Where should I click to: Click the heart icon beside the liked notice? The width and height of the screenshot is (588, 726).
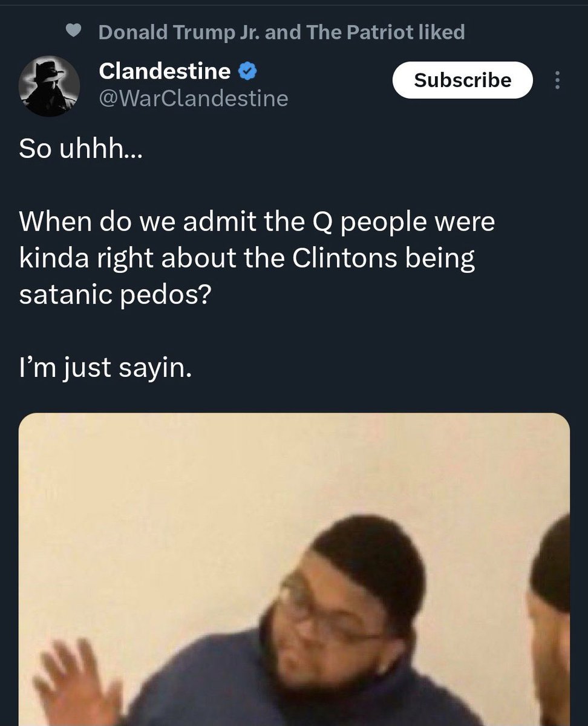pyautogui.click(x=74, y=33)
